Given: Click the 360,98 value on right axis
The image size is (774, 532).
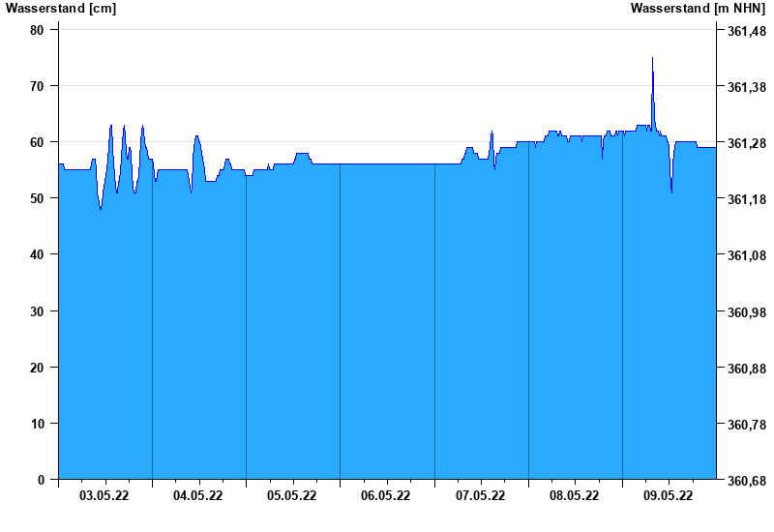Looking at the screenshot, I should pyautogui.click(x=747, y=312).
